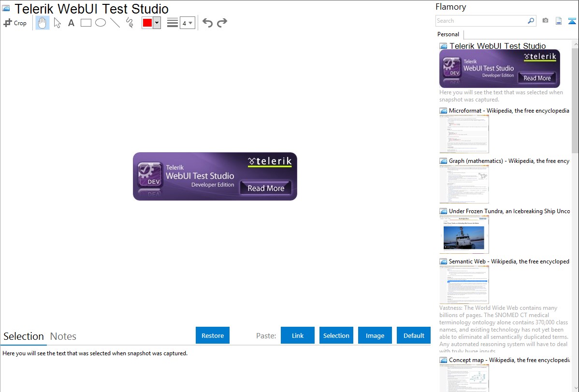The image size is (579, 392).
Task: Open the color picker dropdown arrow
Action: click(x=157, y=23)
